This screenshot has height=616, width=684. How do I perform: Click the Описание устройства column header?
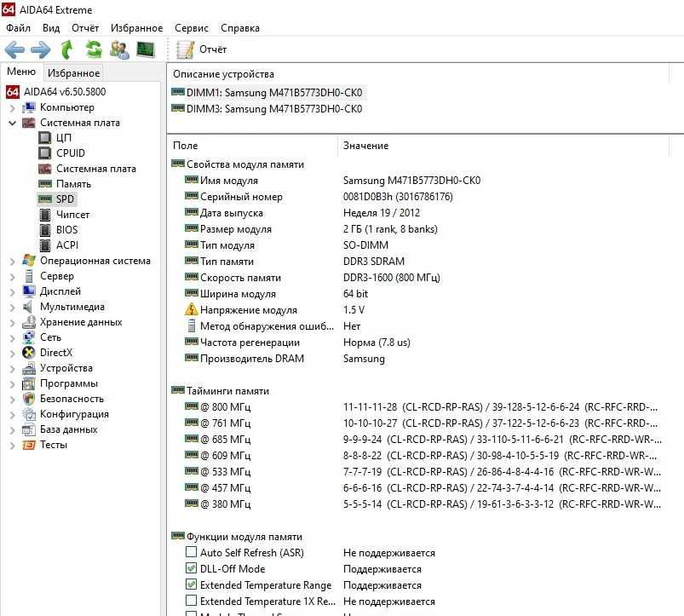[x=418, y=74]
